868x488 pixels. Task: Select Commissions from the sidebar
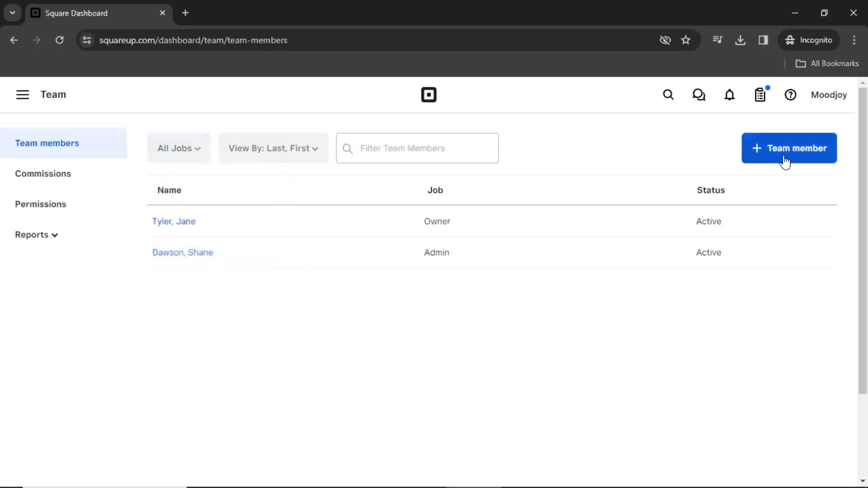(43, 173)
